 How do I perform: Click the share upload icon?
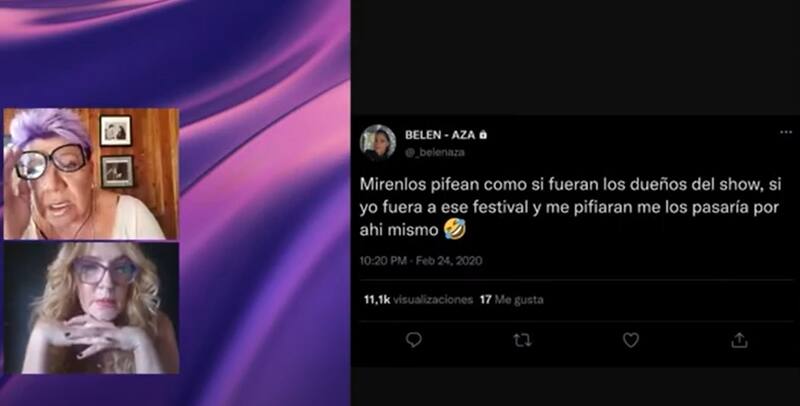point(739,340)
